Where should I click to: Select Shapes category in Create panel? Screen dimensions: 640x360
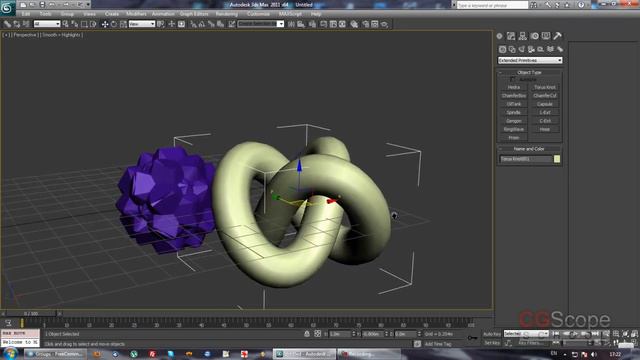[x=512, y=49]
